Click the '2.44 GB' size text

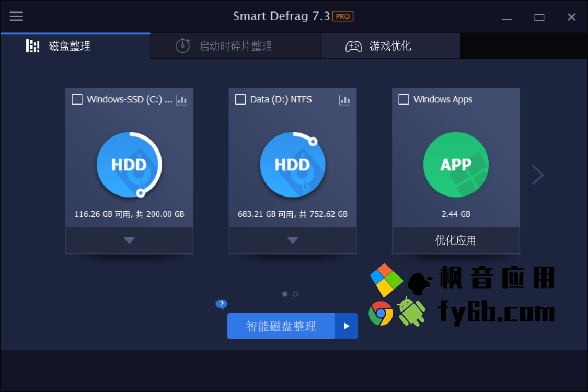coord(456,214)
